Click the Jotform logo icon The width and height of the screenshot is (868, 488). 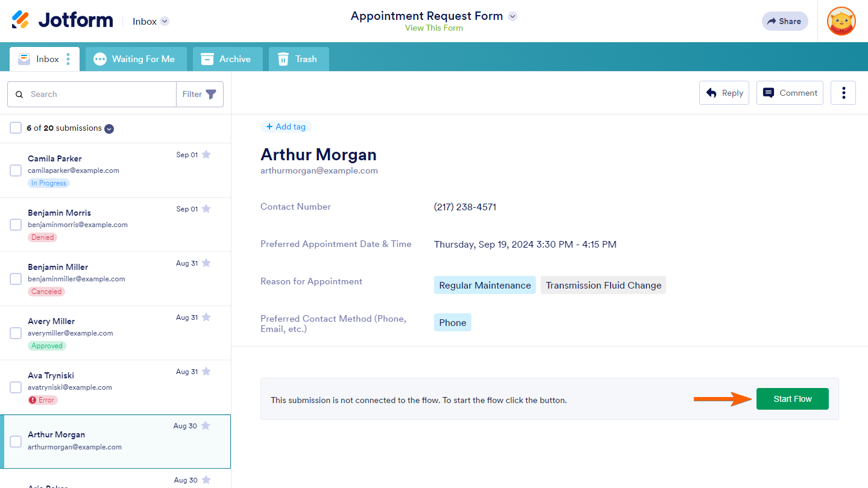pos(20,20)
